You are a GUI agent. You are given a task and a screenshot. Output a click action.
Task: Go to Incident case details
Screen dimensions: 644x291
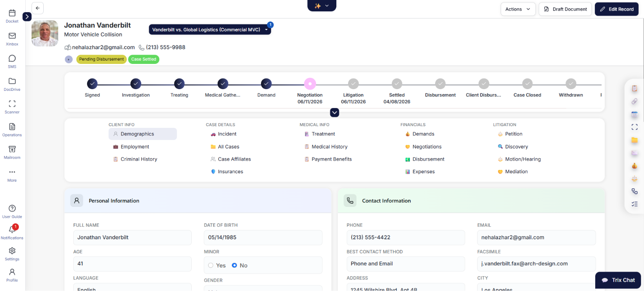[224, 134]
